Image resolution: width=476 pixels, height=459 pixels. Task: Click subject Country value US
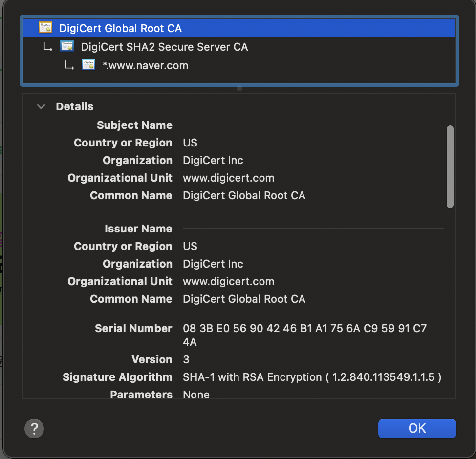click(190, 143)
